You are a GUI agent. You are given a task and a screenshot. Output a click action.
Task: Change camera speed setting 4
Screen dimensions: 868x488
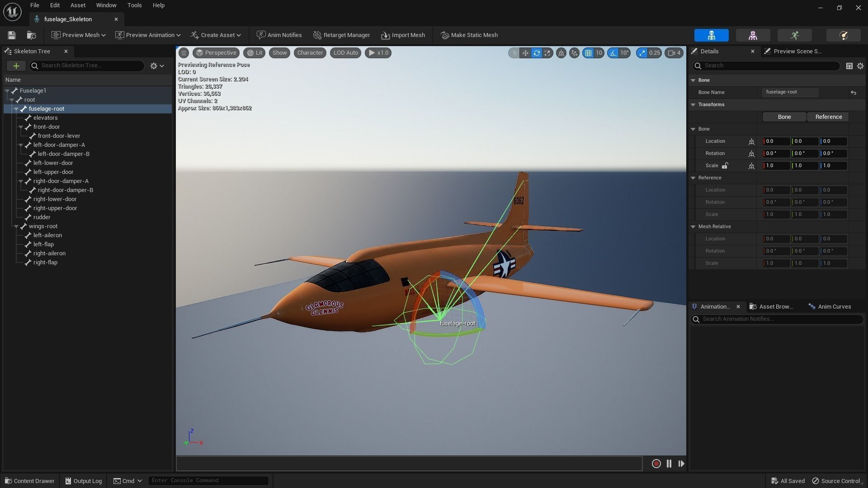[674, 53]
